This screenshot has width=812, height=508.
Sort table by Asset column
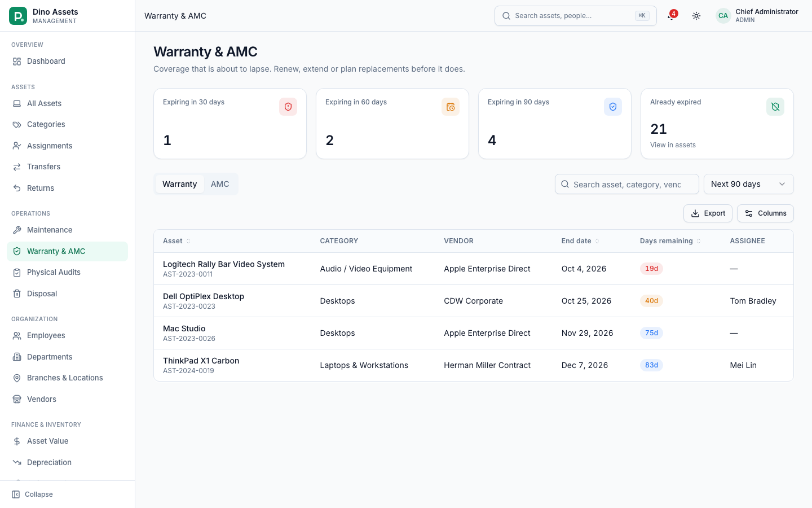coord(176,241)
